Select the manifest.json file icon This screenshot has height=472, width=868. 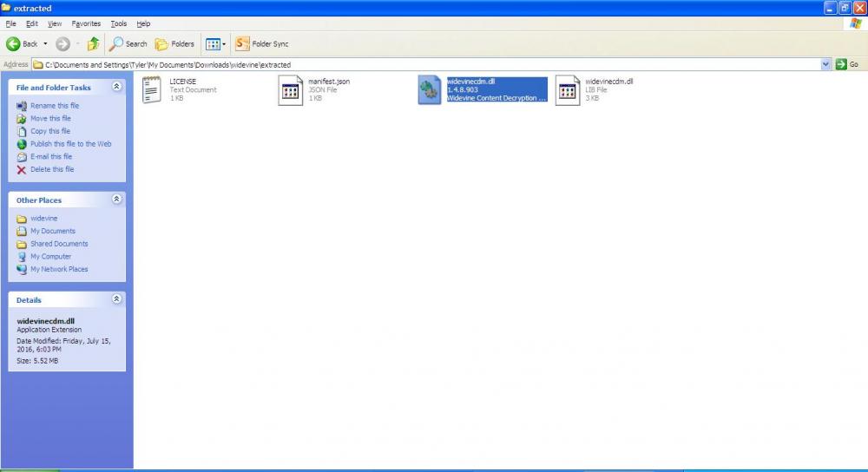click(x=291, y=90)
